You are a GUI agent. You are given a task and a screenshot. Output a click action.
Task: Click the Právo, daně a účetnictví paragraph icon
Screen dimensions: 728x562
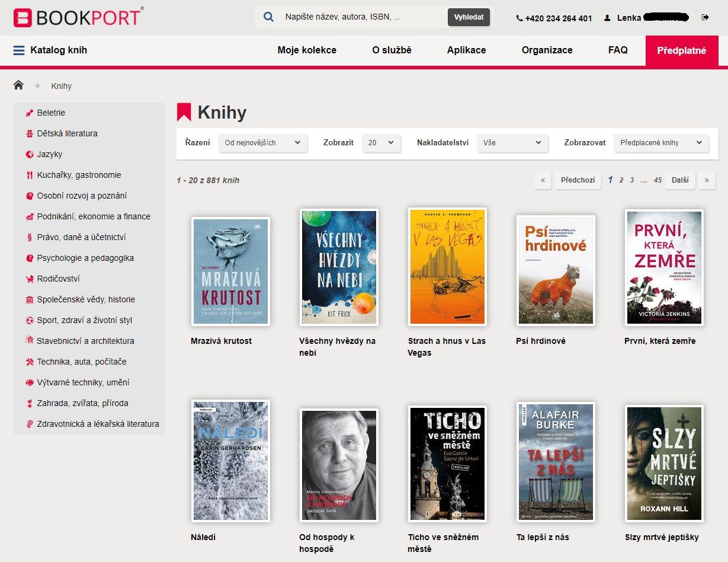click(x=30, y=237)
